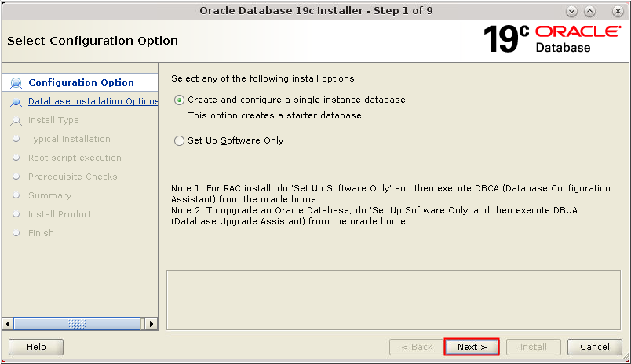Click the Database Installation Options step marker icon
Image resolution: width=631 pixels, height=364 pixels.
(x=16, y=102)
